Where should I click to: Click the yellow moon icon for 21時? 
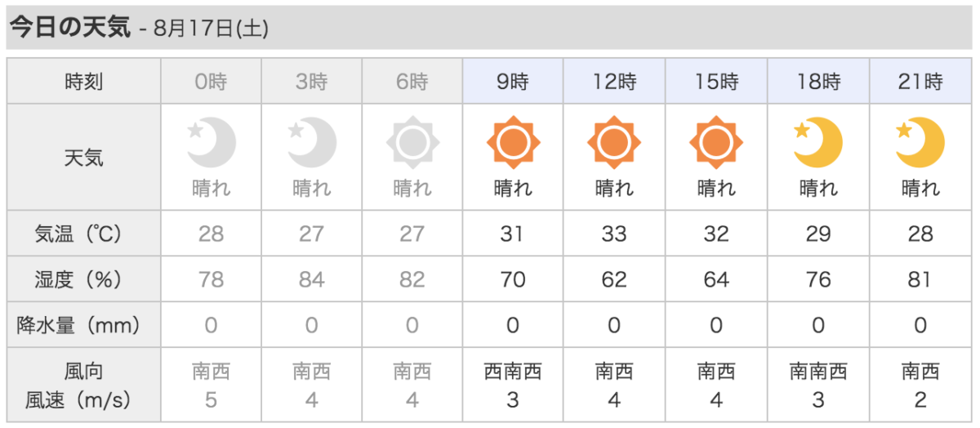coord(920,143)
